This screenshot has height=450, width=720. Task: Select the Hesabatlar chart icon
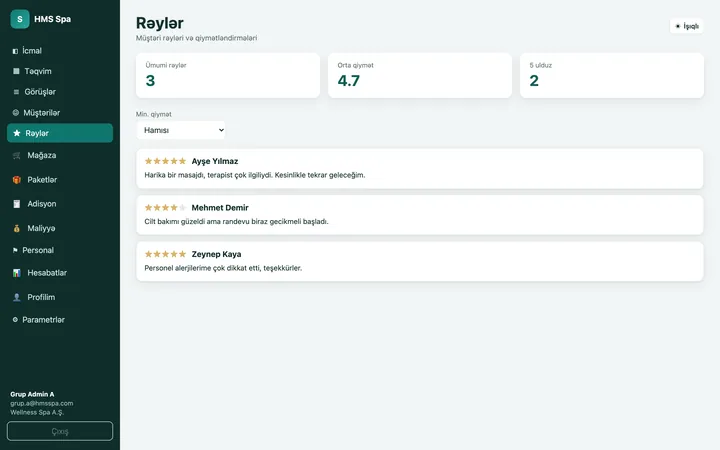point(17,273)
